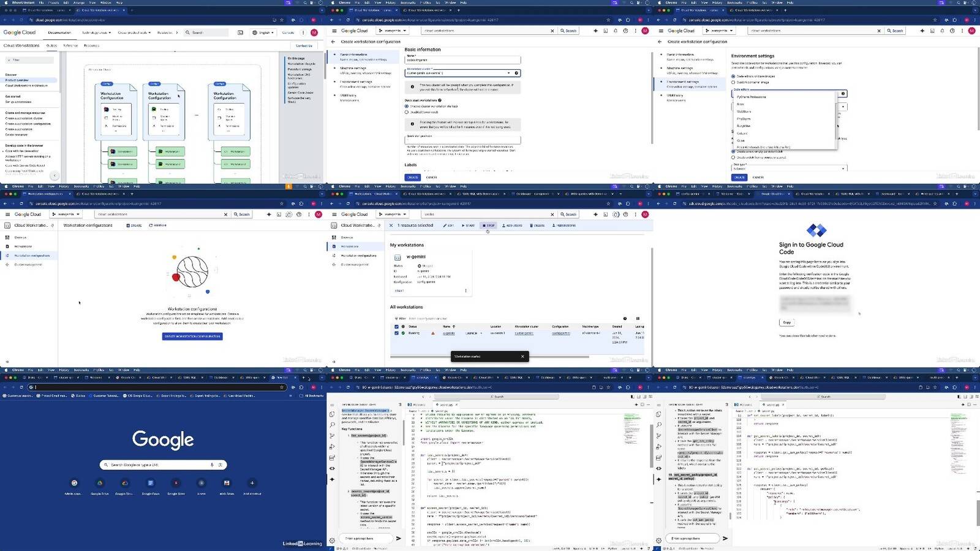The image size is (980, 551).
Task: Expand the Launch dropdown arrow for w-gemini
Action: point(481,333)
